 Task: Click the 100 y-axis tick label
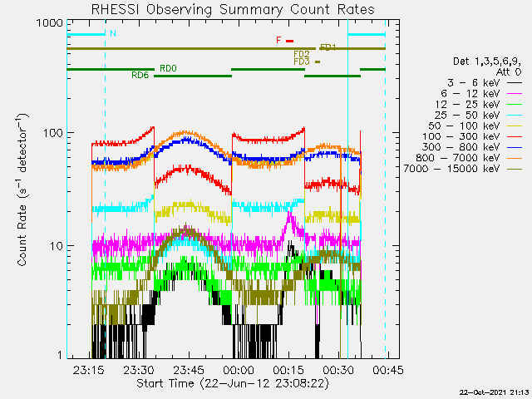click(53, 132)
